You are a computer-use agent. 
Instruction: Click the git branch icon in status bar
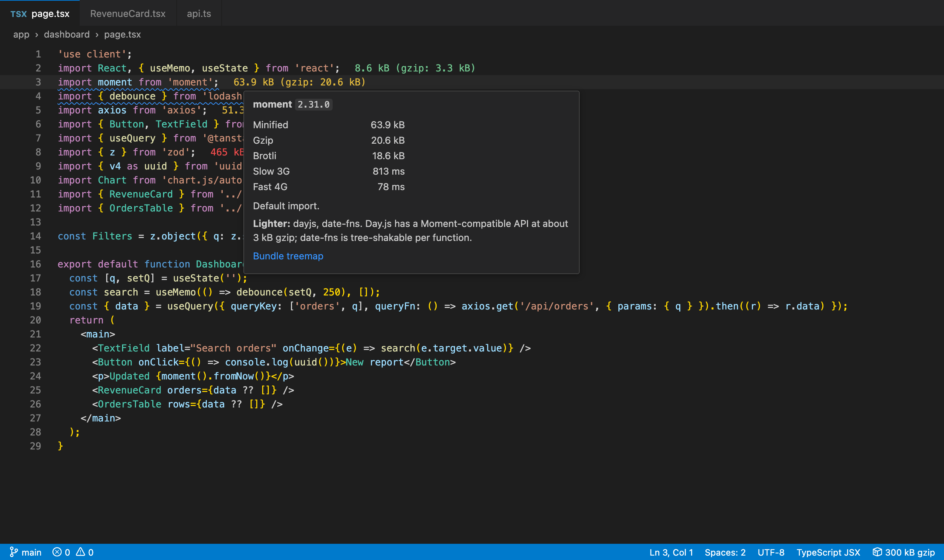pos(14,552)
